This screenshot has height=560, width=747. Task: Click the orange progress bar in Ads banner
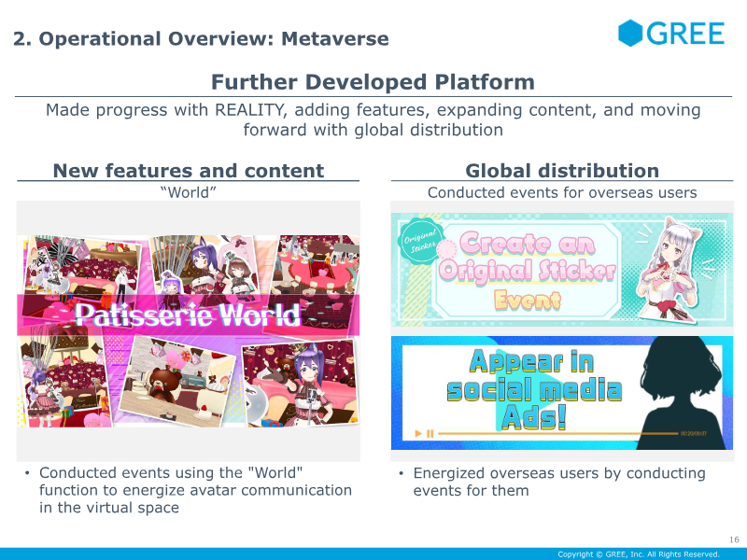coord(557,433)
